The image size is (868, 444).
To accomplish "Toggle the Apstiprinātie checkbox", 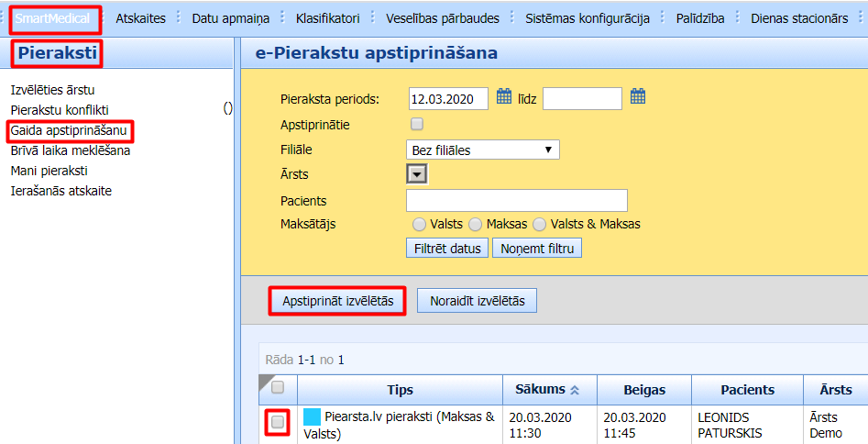I will [x=417, y=124].
